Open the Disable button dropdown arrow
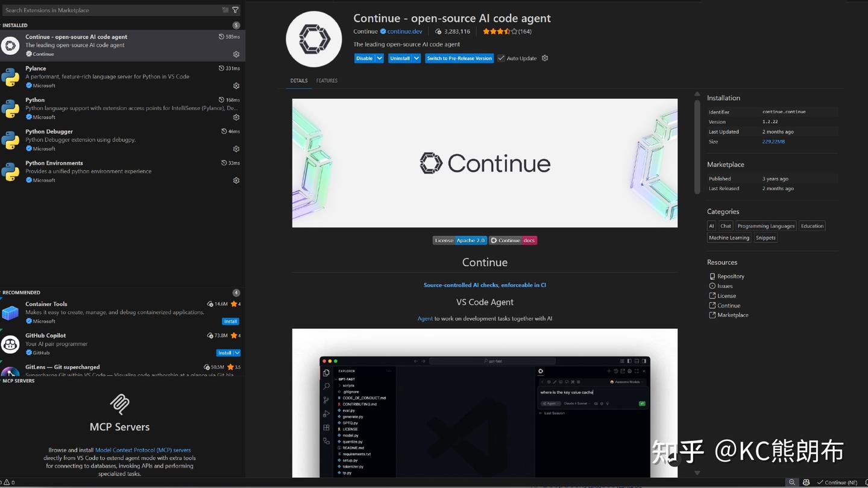This screenshot has width=868, height=488. click(x=380, y=59)
